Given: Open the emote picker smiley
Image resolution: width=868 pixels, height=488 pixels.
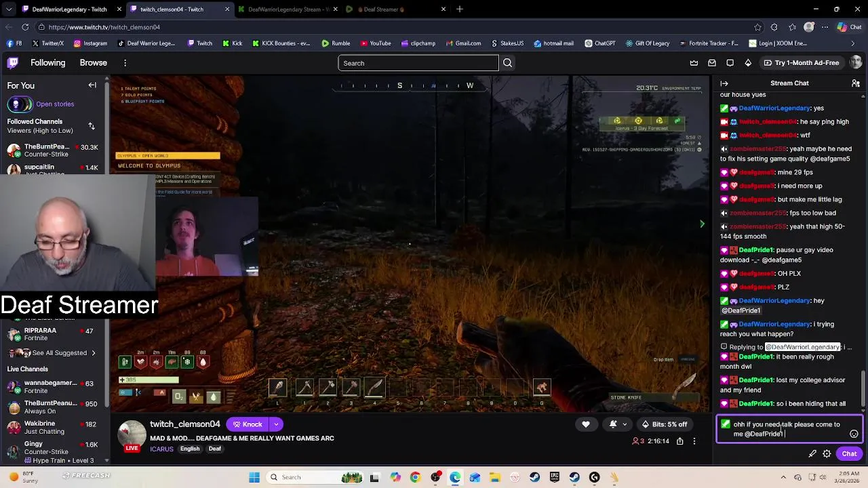Looking at the screenshot, I should (854, 434).
